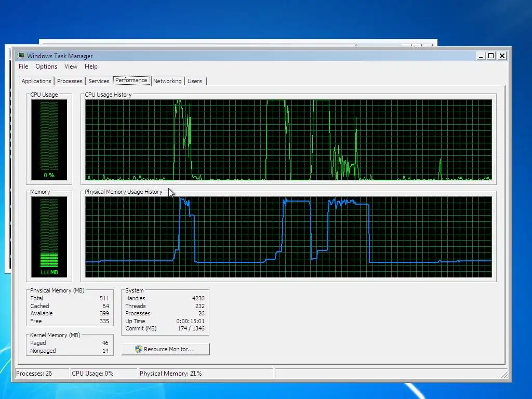Switch to the Processes tab
Screen dimensions: 532x399
click(70, 81)
